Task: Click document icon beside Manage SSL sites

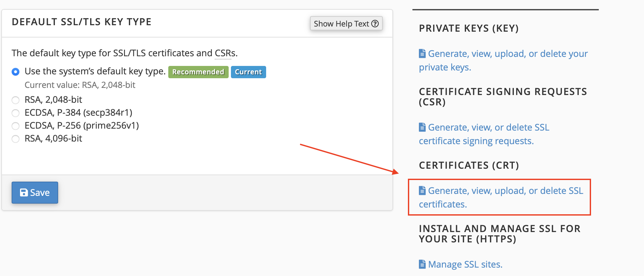Action: (422, 264)
